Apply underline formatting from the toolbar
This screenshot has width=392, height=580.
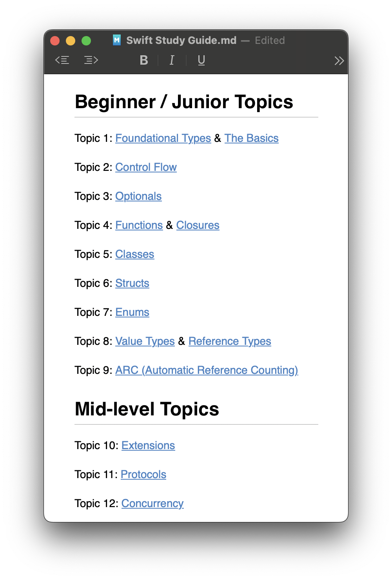pos(201,60)
